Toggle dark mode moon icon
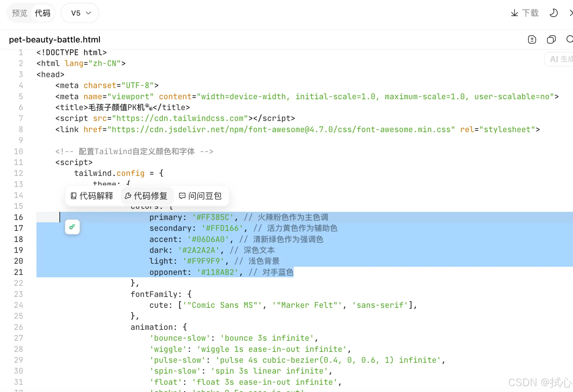 pos(553,13)
